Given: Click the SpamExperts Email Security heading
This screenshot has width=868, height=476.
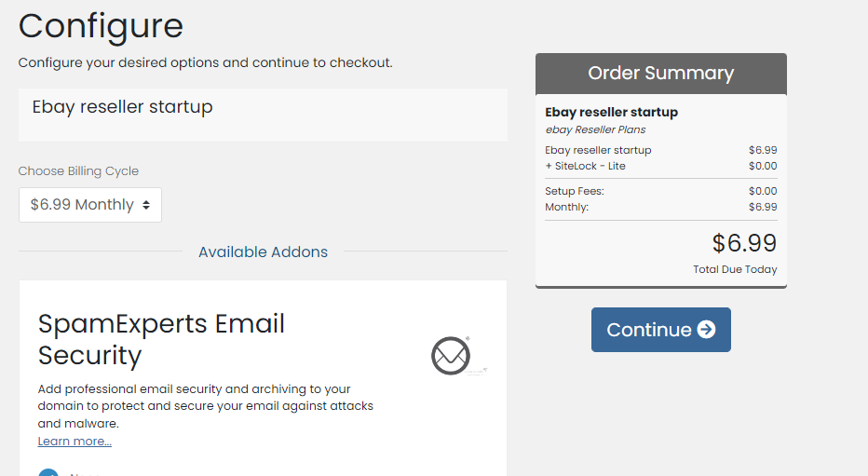Looking at the screenshot, I should click(x=161, y=339).
